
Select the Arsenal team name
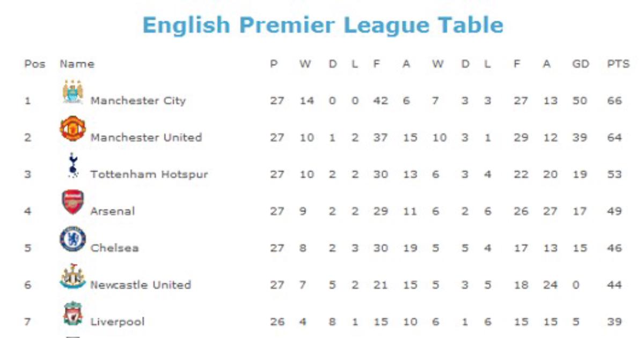point(112,211)
